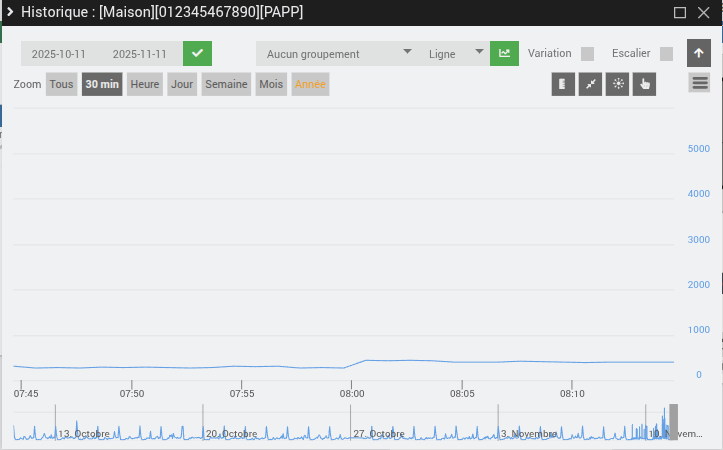The image size is (723, 450).
Task: Click the 08:10 x-axis label
Action: (572, 394)
